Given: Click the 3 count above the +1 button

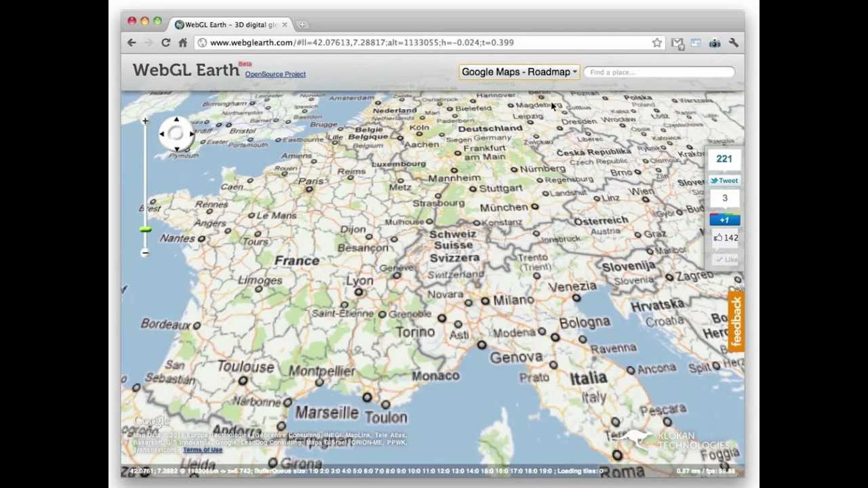Looking at the screenshot, I should tap(724, 199).
